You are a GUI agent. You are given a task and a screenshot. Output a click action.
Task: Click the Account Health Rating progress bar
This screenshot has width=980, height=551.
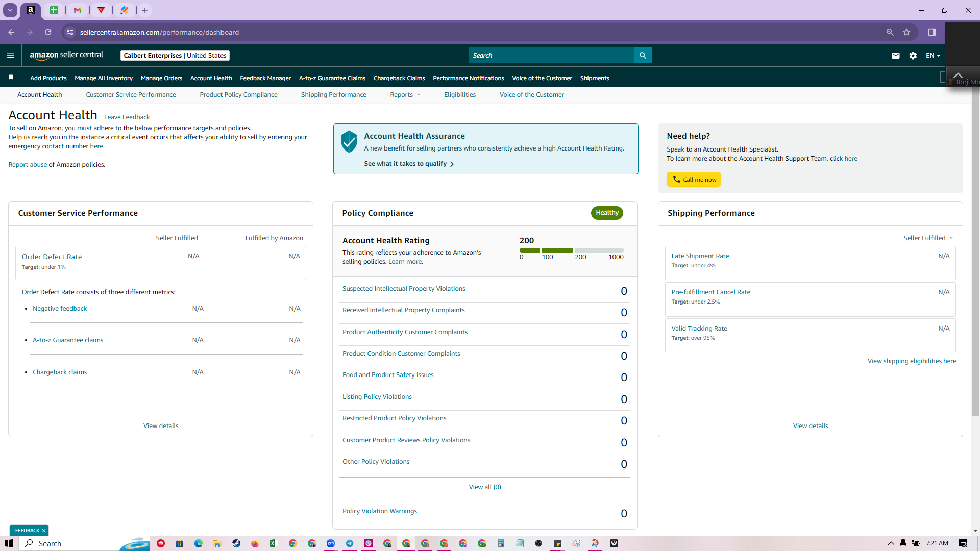[x=572, y=250]
